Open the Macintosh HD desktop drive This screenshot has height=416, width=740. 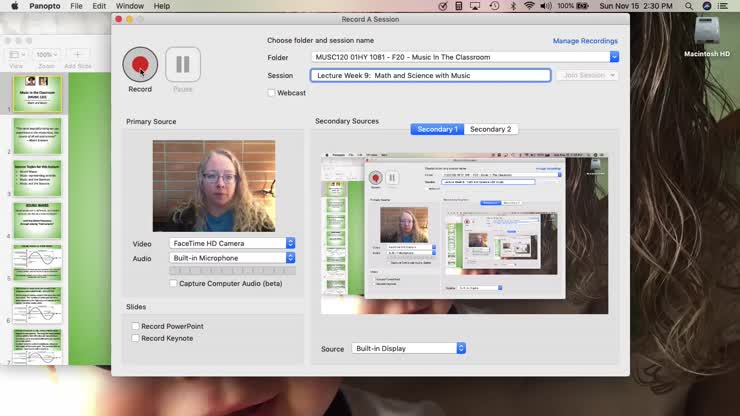pos(707,37)
